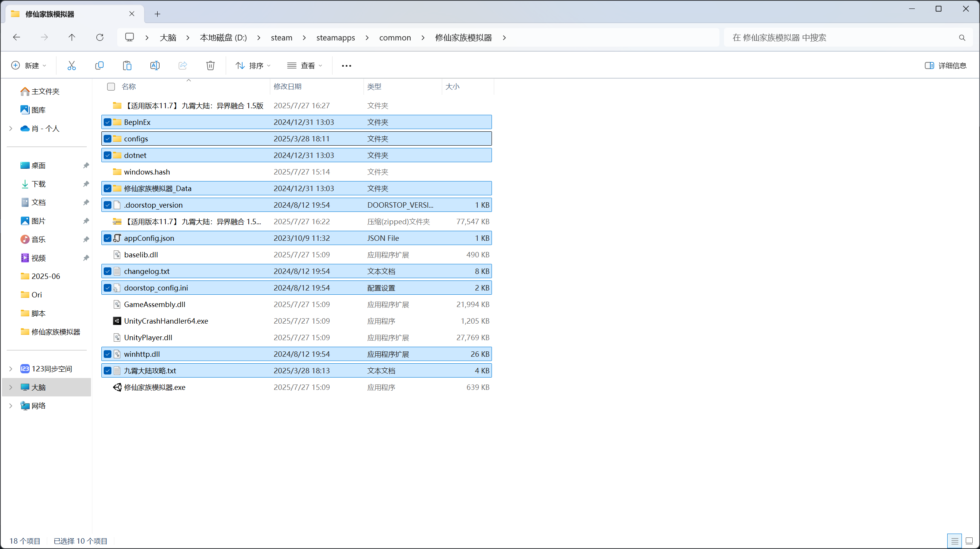Close the 修仙家族模拟器 tab
980x549 pixels.
[x=132, y=14]
